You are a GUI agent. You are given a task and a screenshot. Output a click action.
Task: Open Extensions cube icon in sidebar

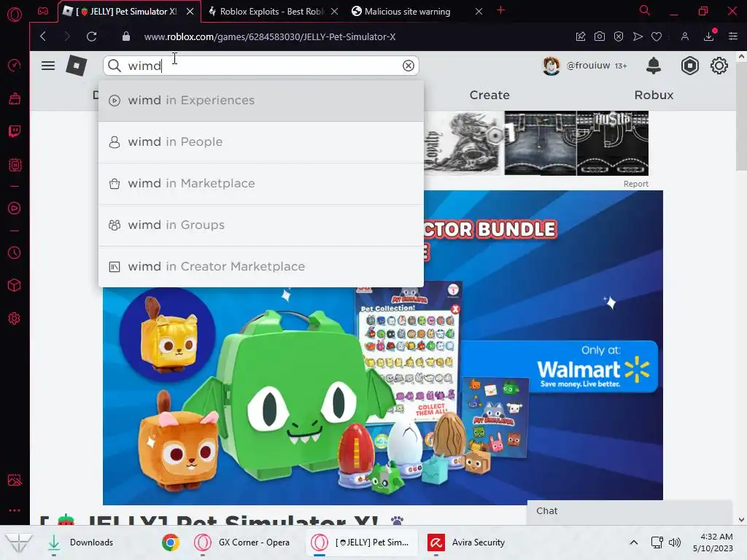pyautogui.click(x=15, y=285)
